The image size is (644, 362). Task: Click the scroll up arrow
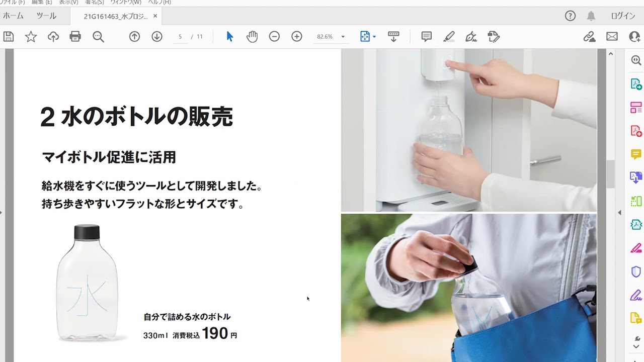611,54
